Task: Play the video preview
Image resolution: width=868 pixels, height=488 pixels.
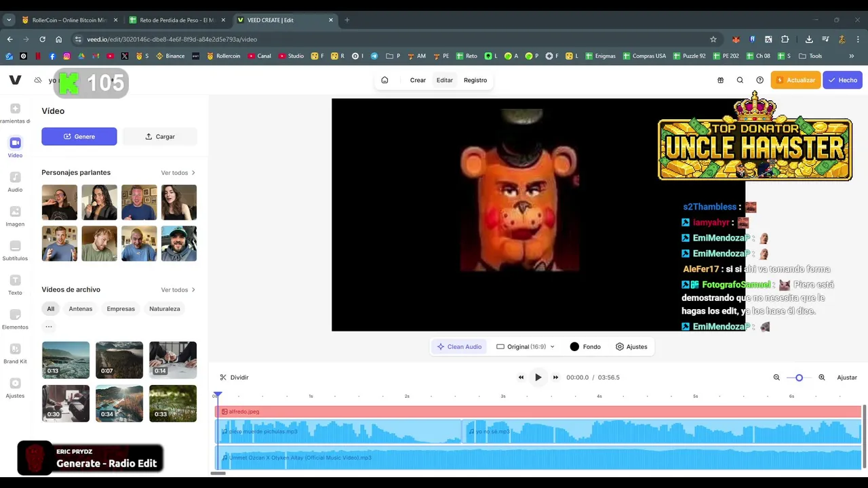Action: coord(538,378)
